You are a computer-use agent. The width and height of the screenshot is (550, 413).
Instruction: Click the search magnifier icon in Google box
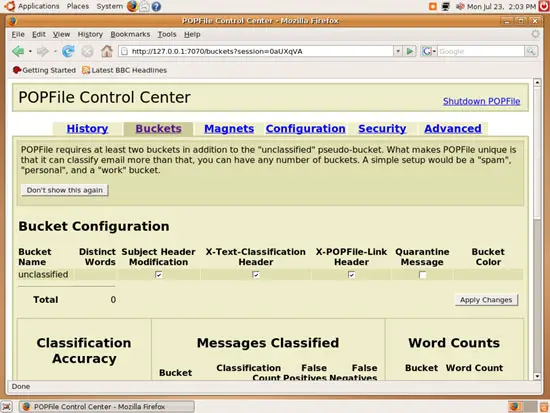point(531,51)
